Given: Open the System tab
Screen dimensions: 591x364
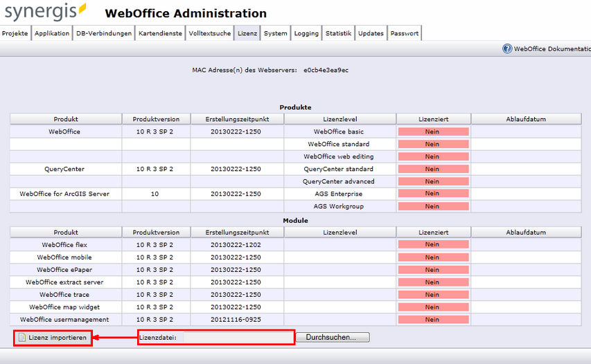Looking at the screenshot, I should 276,33.
